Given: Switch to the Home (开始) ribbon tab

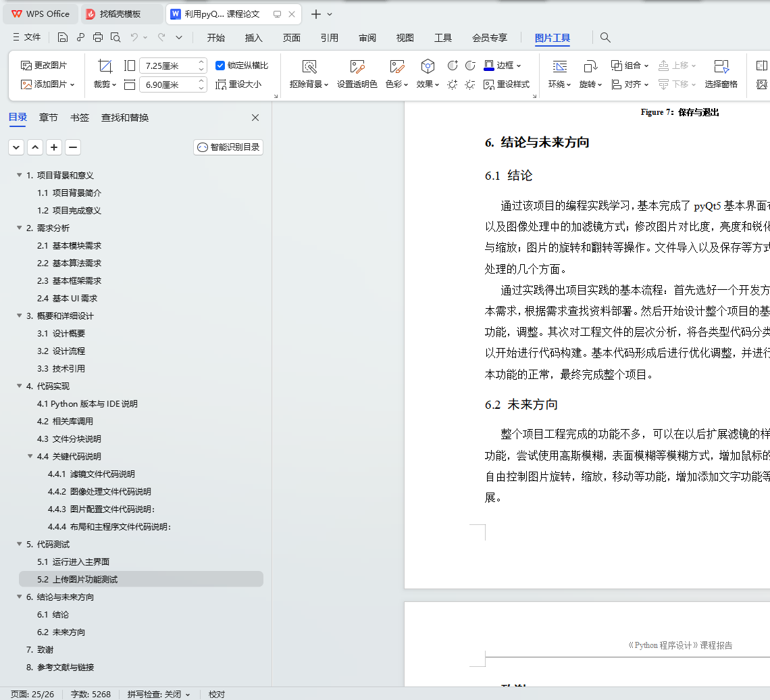Looking at the screenshot, I should pos(215,38).
